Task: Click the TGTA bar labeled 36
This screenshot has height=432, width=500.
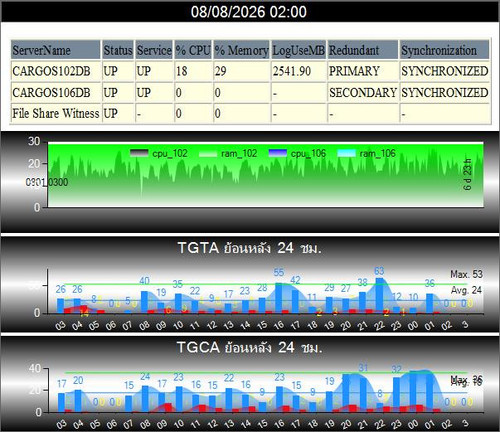Action: [x=430, y=303]
